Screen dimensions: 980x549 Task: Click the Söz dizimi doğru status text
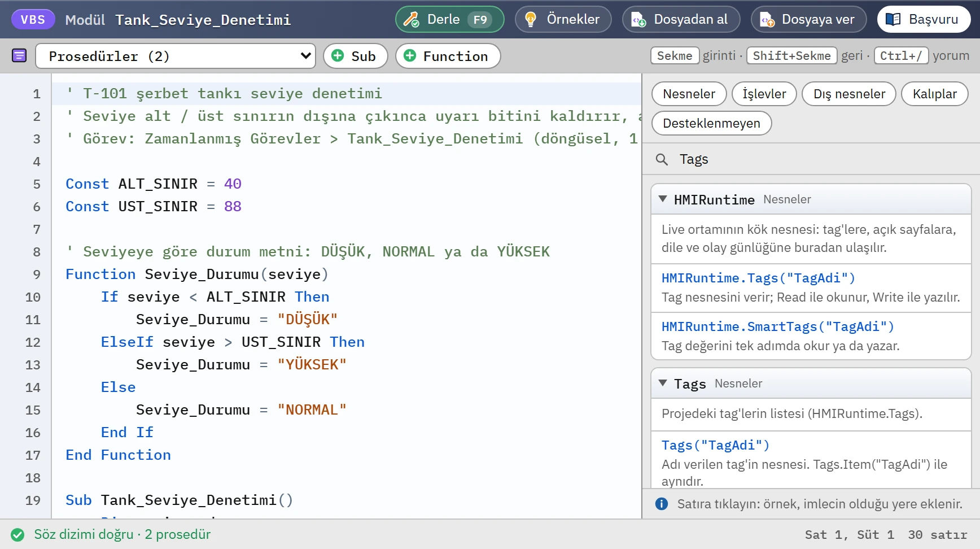[x=122, y=534]
